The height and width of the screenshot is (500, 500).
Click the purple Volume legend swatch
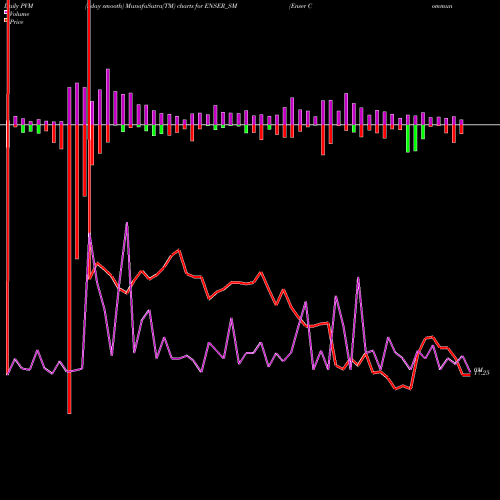pyautogui.click(x=6, y=13)
